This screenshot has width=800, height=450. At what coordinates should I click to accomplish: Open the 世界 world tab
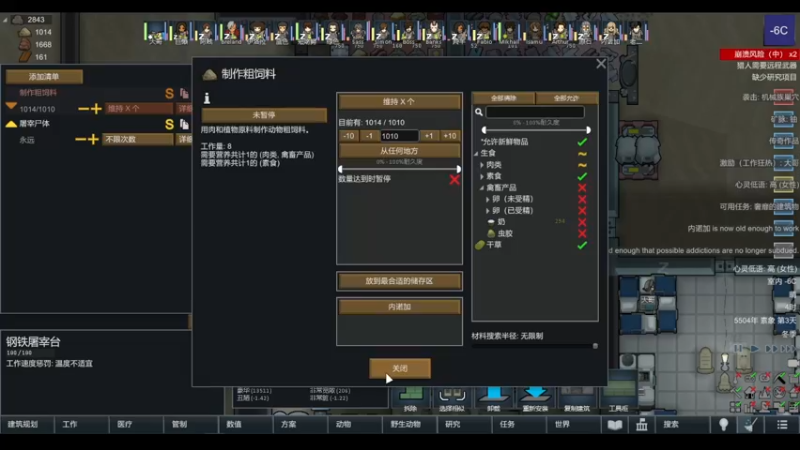click(574, 424)
